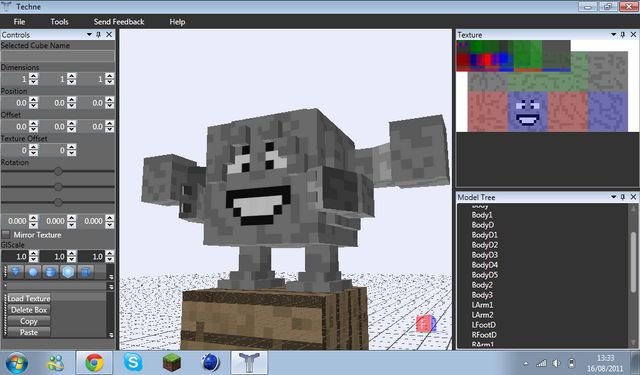Increase the first Texture Offset value
This screenshot has width=640, height=375.
pos(33,147)
